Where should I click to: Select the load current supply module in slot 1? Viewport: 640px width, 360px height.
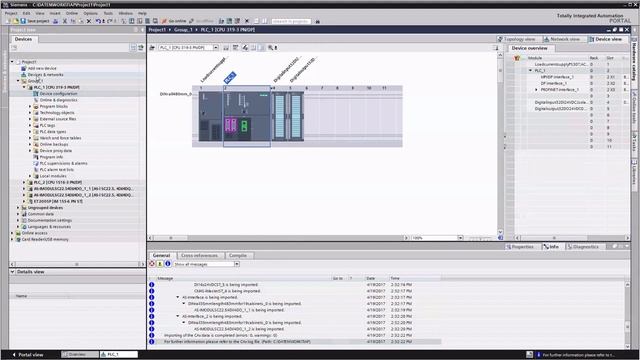[x=211, y=116]
